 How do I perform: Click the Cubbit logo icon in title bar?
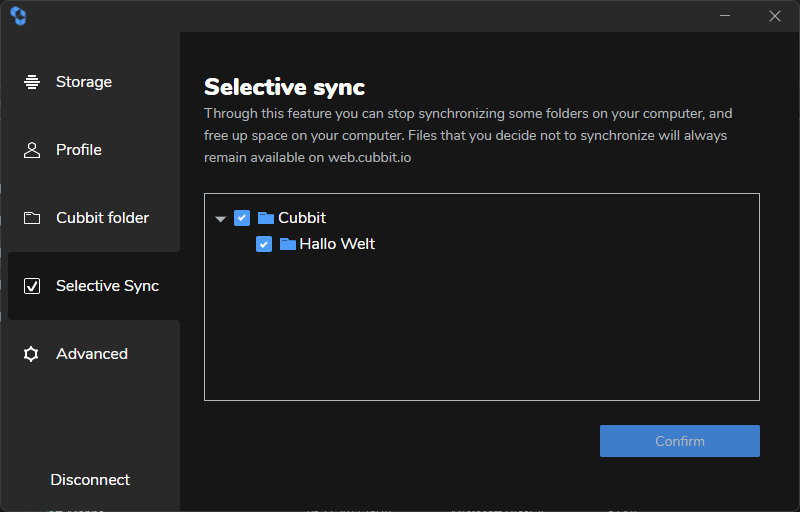point(18,16)
